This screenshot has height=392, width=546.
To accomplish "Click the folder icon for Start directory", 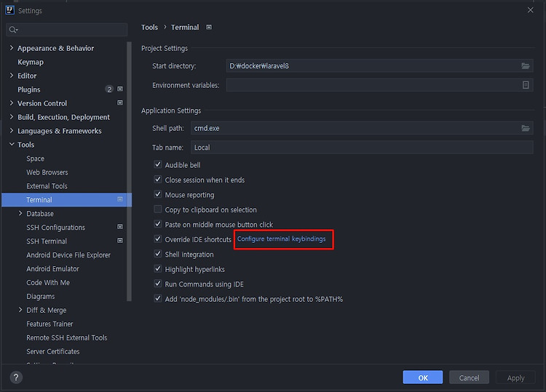I will pyautogui.click(x=526, y=65).
